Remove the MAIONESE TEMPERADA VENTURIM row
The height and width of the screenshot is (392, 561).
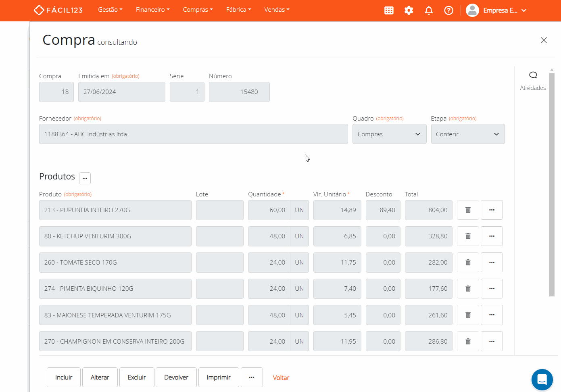coord(468,315)
